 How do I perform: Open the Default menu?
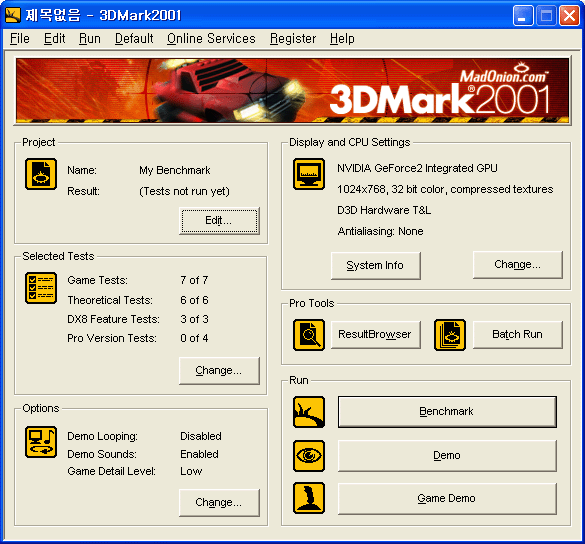(134, 38)
